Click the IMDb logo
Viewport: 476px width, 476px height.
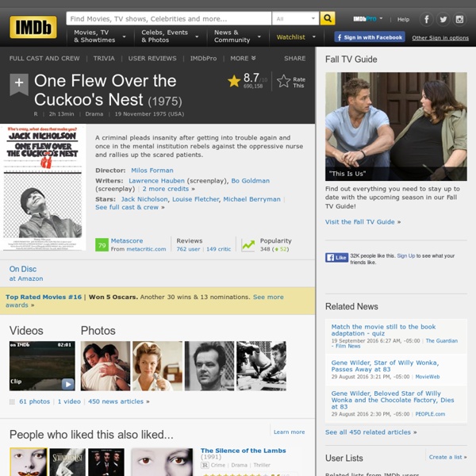(33, 27)
